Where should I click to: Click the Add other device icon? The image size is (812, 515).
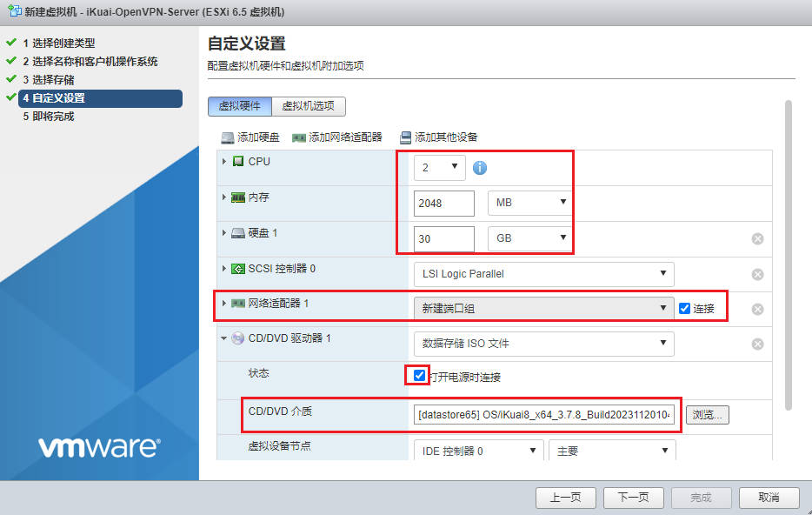(x=405, y=137)
